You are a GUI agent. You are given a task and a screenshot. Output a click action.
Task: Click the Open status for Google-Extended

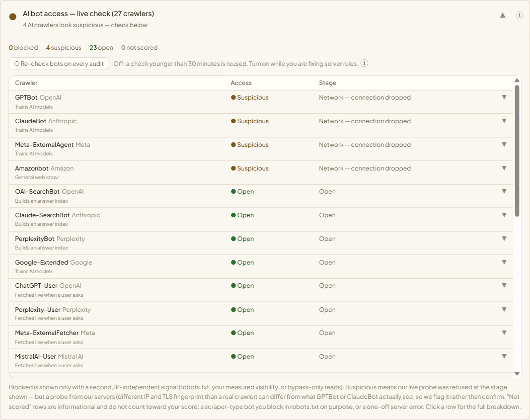coord(243,262)
